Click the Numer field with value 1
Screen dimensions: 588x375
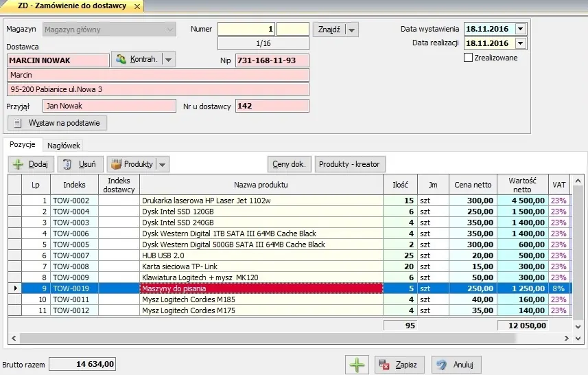[246, 29]
